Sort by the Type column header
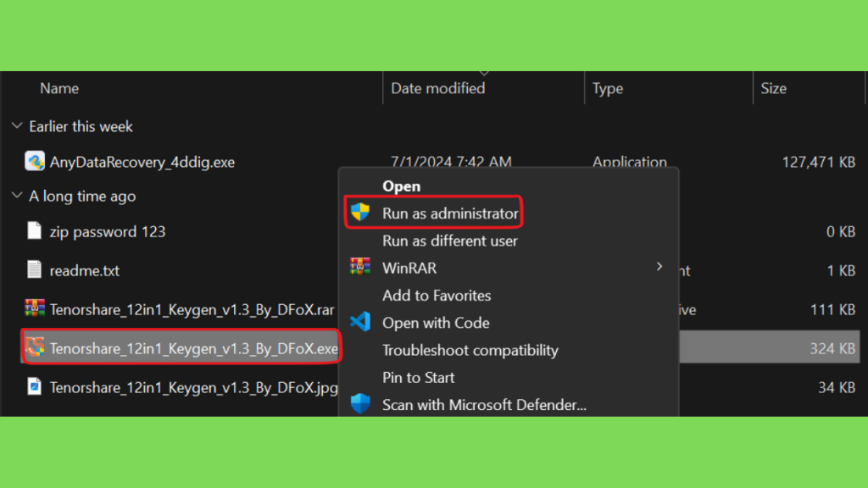This screenshot has height=488, width=868. (x=607, y=88)
